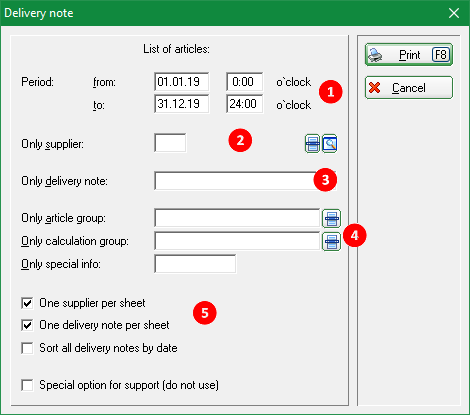Uncheck One supplier per sheet

point(27,303)
